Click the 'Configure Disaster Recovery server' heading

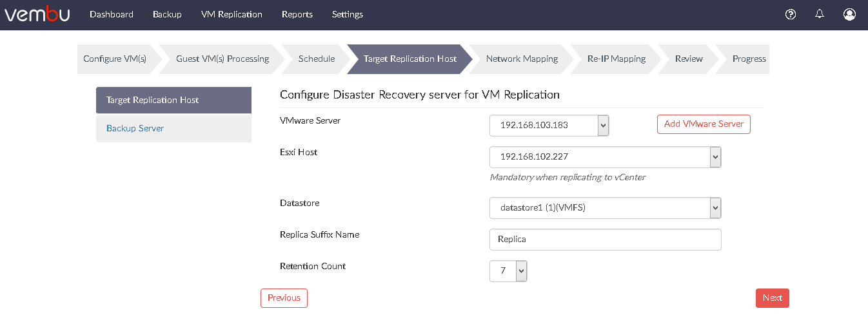[420, 95]
